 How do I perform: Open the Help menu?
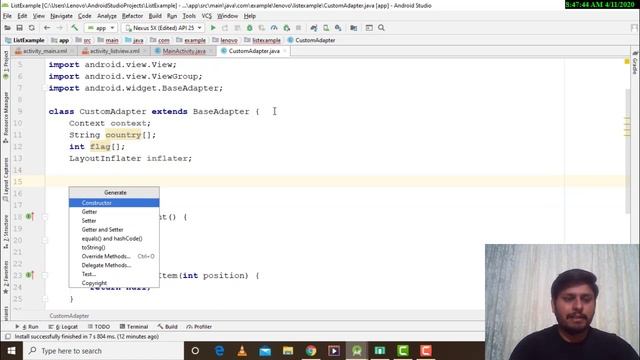pos(249,16)
